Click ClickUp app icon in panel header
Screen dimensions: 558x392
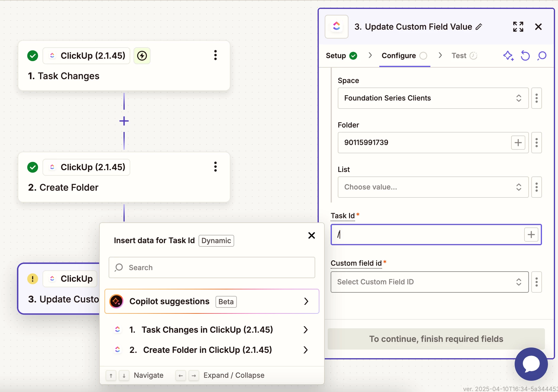[337, 27]
